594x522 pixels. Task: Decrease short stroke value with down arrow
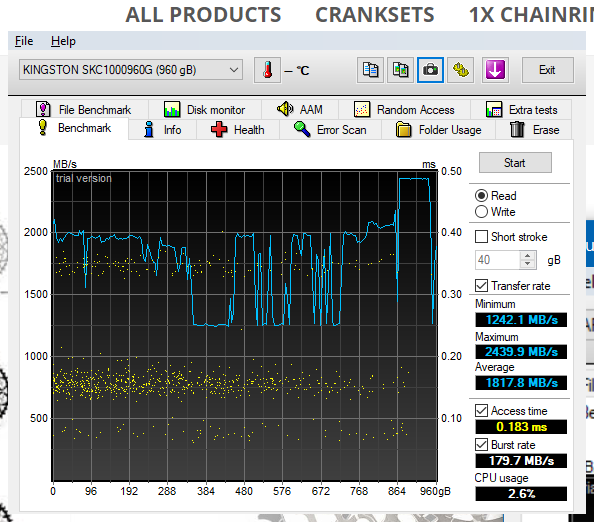pos(528,264)
